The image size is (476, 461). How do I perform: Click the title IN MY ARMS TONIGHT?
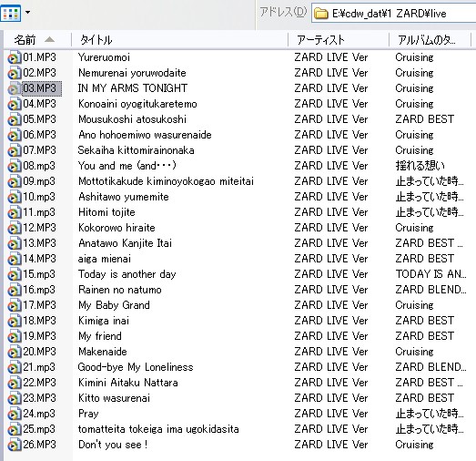coord(132,88)
